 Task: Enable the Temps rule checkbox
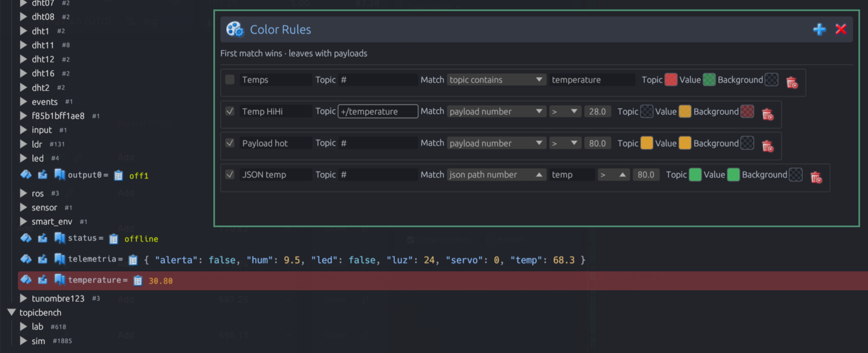(230, 80)
